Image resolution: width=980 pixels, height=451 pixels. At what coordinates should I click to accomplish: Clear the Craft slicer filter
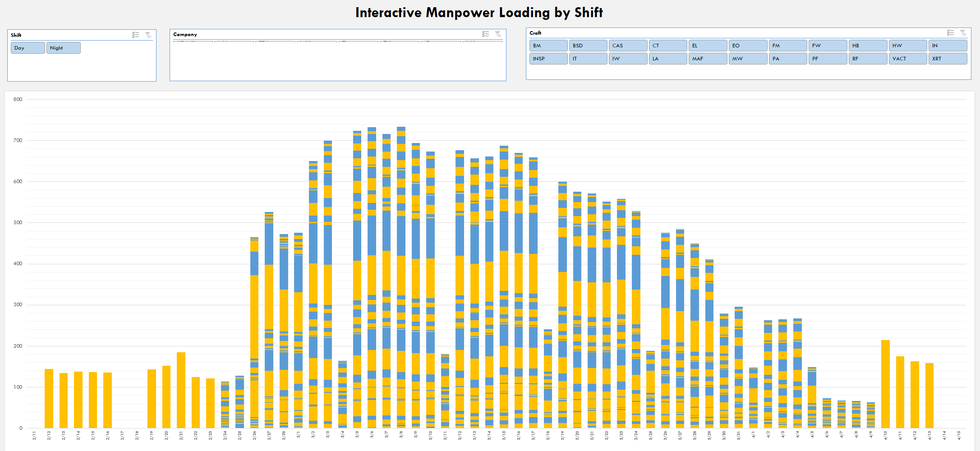pos(963,32)
